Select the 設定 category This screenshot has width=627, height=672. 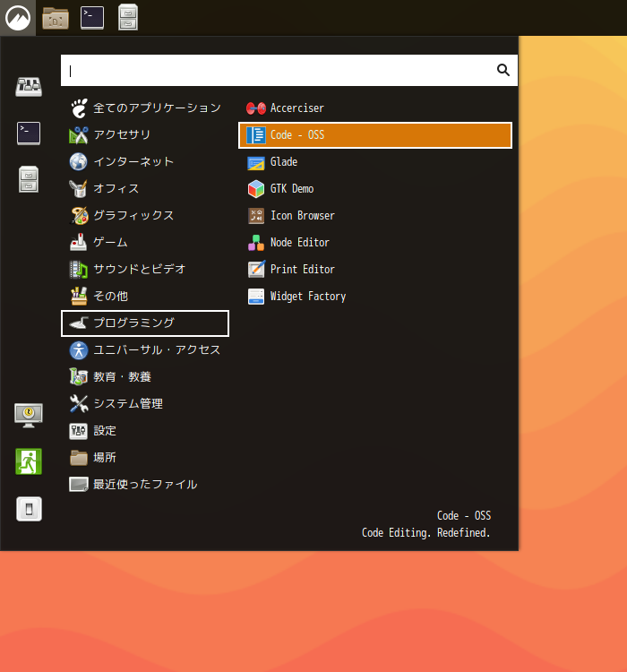click(145, 431)
